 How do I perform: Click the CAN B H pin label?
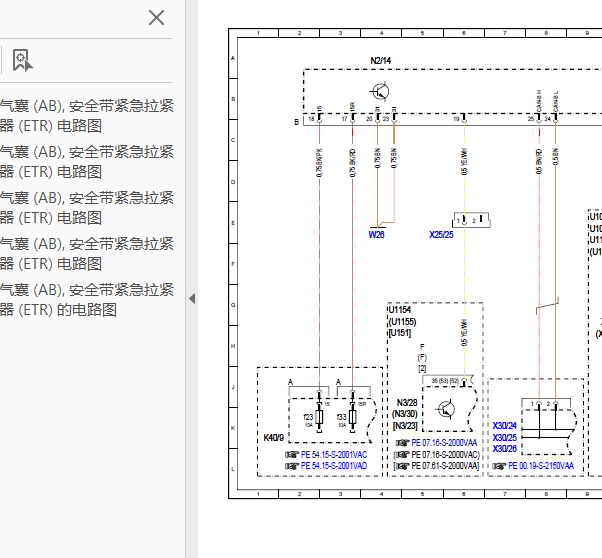tap(539, 101)
